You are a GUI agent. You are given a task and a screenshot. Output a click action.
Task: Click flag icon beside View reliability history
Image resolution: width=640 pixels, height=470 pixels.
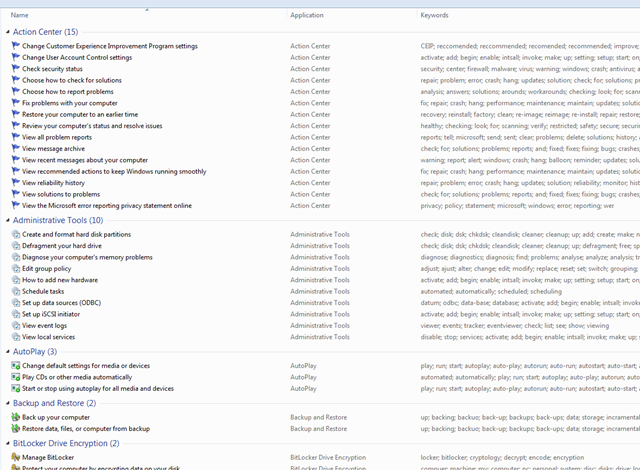pos(16,182)
